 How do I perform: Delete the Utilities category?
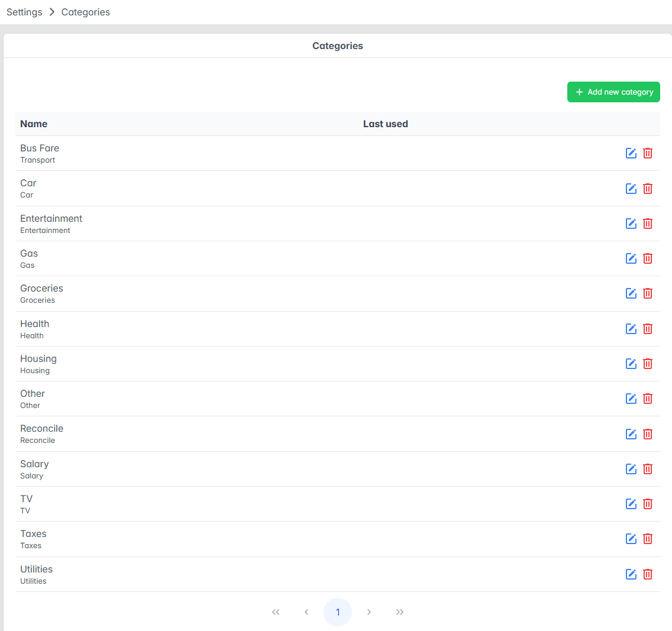[648, 574]
